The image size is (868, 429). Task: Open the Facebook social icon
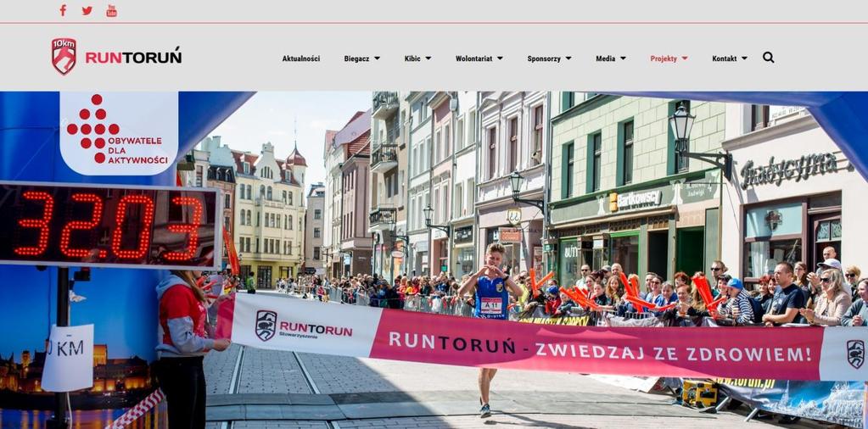coord(63,10)
